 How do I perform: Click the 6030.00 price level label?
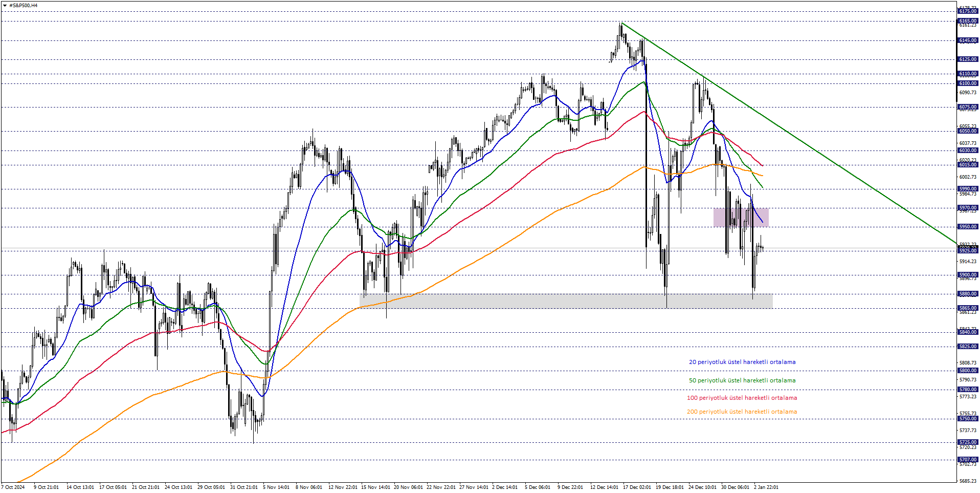coord(968,151)
